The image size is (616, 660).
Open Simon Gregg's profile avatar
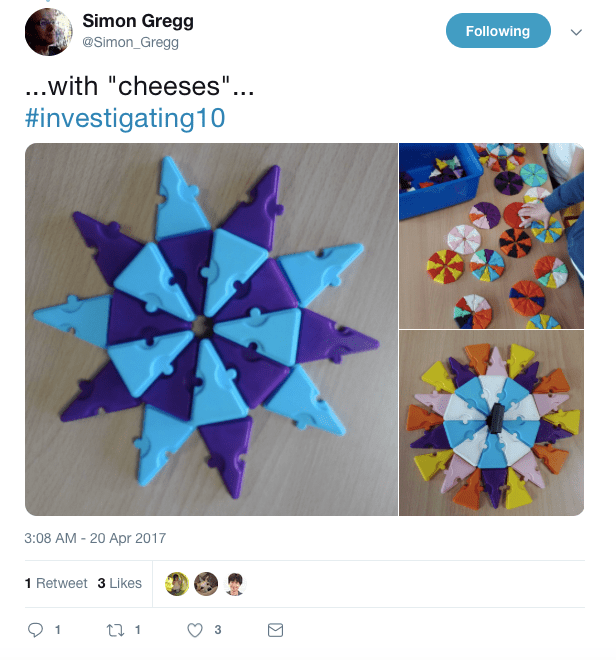coord(47,32)
